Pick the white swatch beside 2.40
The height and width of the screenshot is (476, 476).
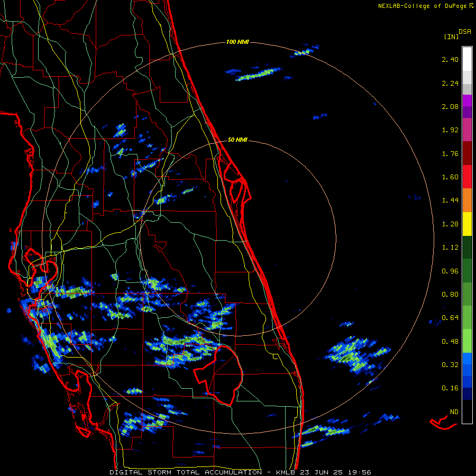tap(467, 59)
